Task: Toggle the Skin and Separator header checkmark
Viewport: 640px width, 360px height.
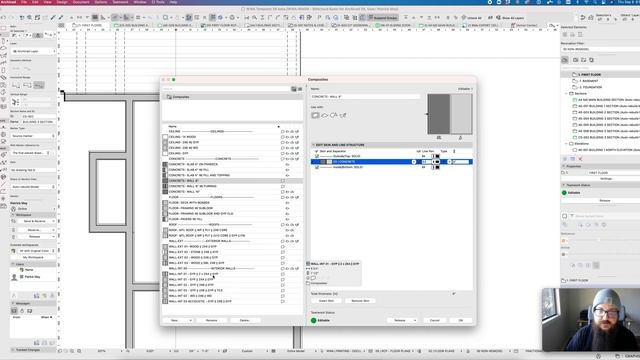Action: coord(317,151)
